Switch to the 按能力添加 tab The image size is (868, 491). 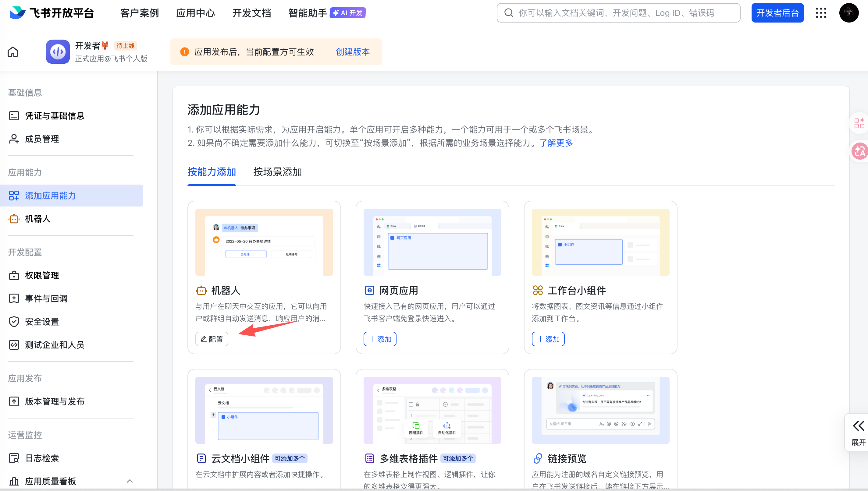[212, 172]
